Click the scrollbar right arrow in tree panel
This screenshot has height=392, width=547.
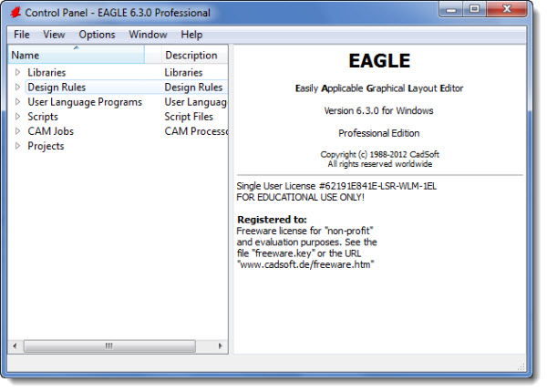[x=219, y=346]
